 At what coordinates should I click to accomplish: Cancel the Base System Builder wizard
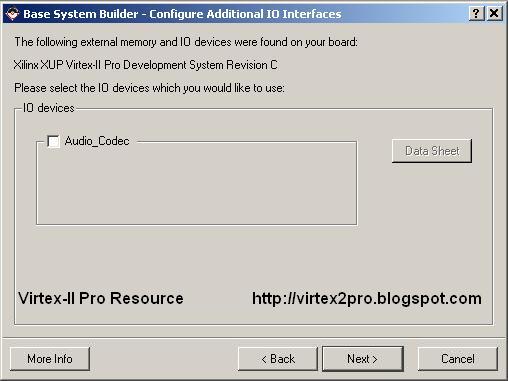pyautogui.click(x=458, y=359)
